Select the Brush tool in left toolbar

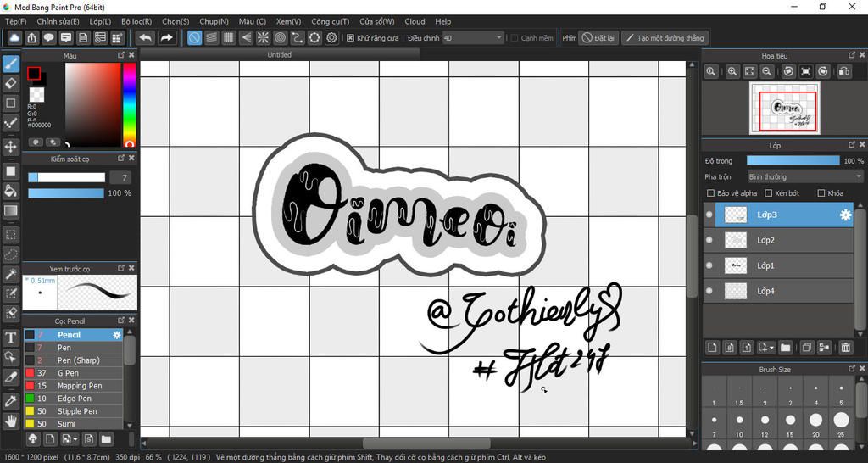pos(10,64)
